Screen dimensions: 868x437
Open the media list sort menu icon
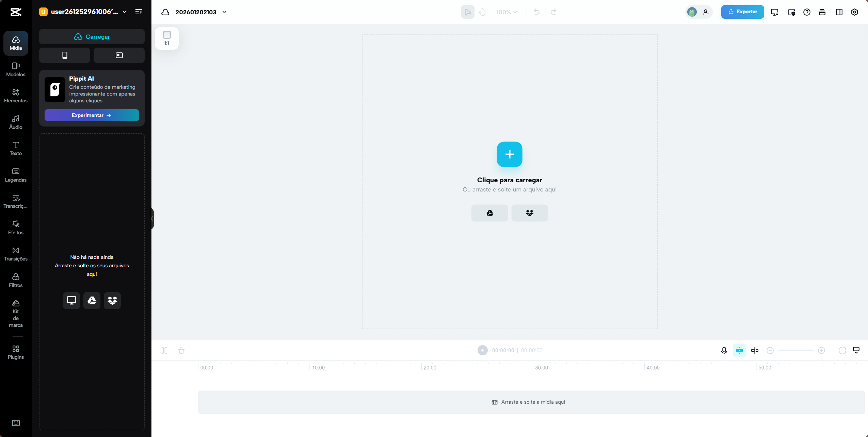pyautogui.click(x=139, y=12)
